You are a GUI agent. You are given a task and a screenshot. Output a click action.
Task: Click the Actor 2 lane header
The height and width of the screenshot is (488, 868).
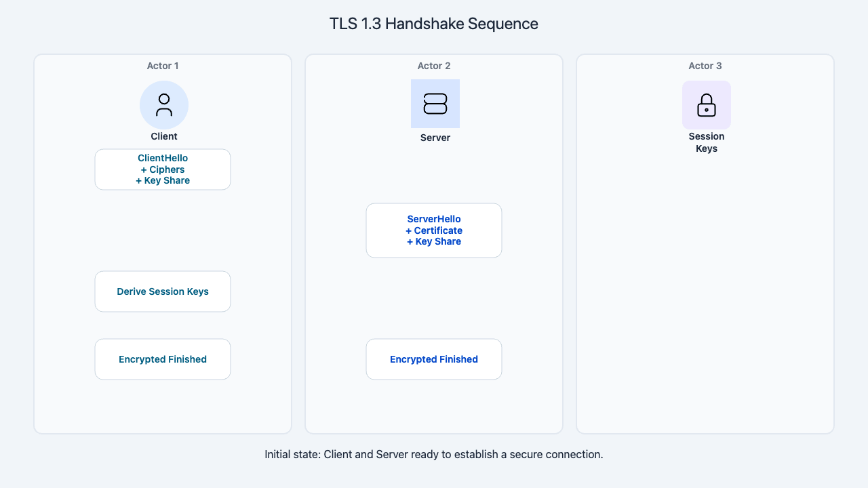pyautogui.click(x=434, y=66)
